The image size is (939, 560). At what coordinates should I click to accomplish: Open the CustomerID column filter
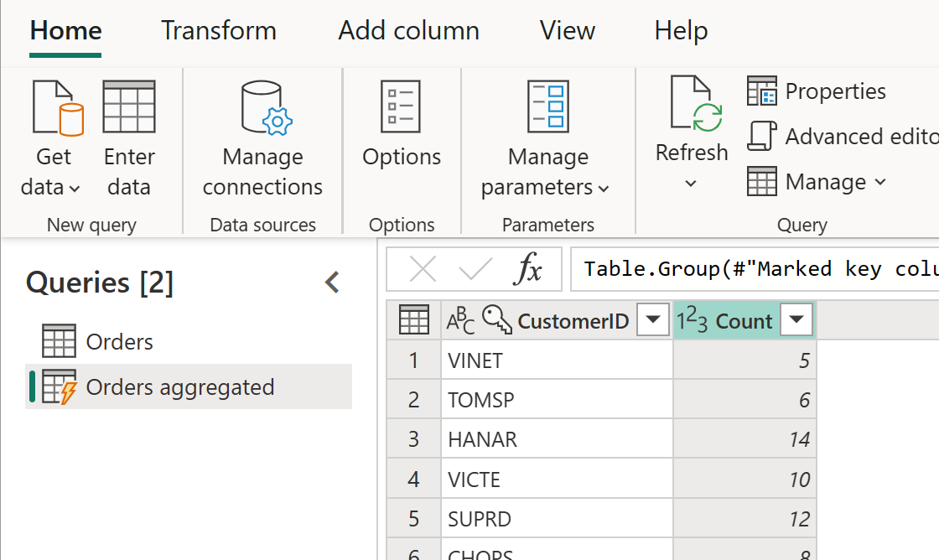coord(653,319)
